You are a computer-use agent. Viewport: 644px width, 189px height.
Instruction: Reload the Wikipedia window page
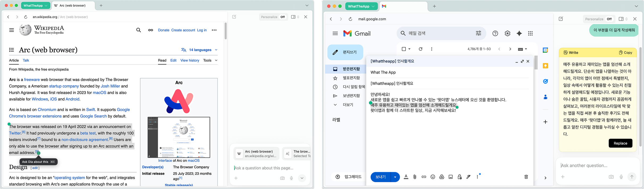tap(26, 17)
